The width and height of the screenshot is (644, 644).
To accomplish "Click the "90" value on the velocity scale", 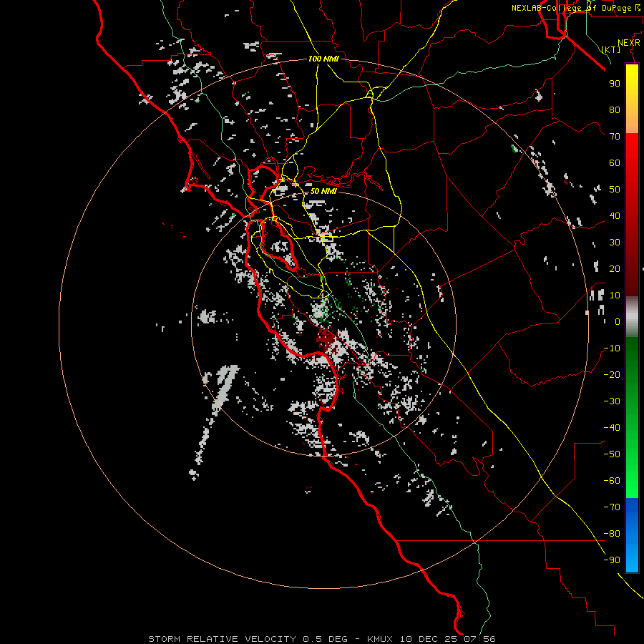I will 615,84.
